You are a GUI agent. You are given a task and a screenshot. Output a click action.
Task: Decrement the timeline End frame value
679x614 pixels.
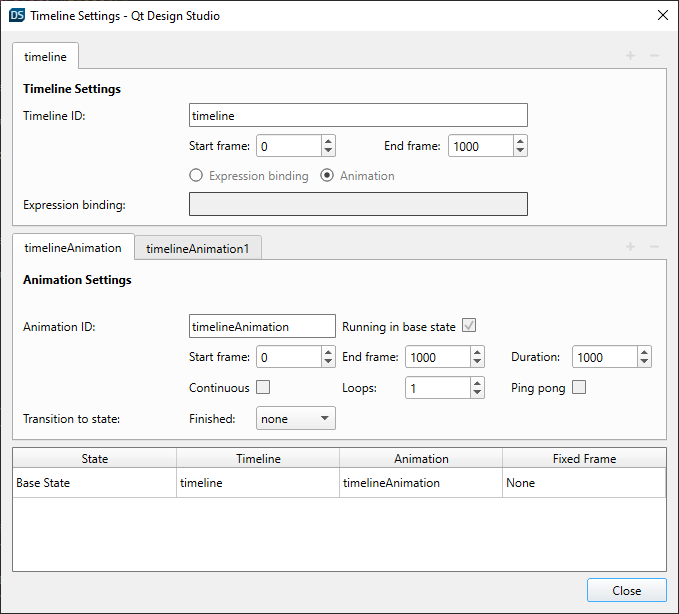pos(519,151)
